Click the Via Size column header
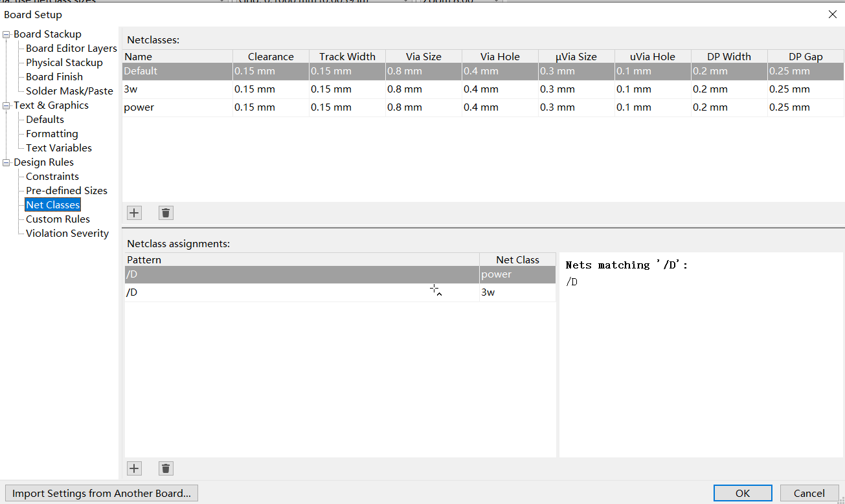The height and width of the screenshot is (504, 845). (x=423, y=56)
